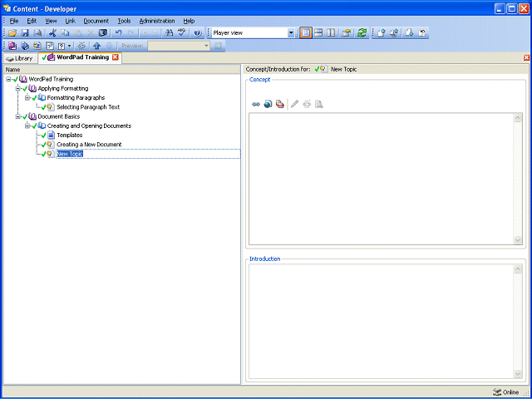Screen dimensions: 532x399
Task: Click the pencil edit icon in Concept pane
Action: [x=294, y=104]
